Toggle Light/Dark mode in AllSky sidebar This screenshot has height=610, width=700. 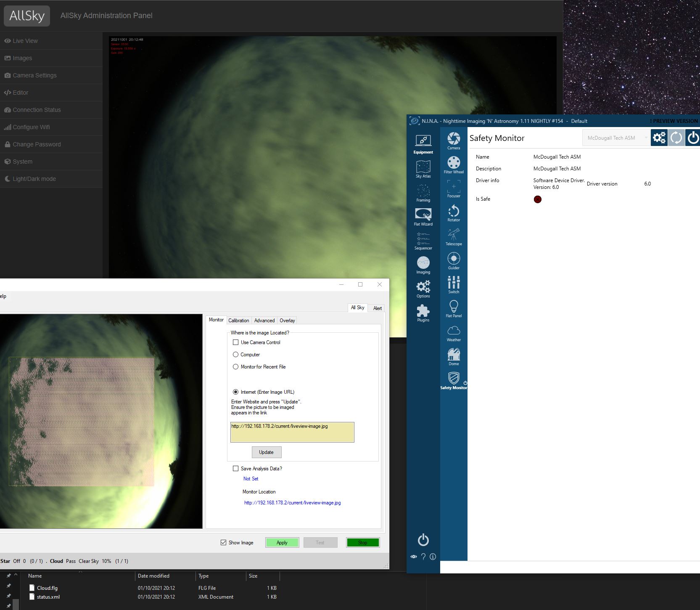51,179
